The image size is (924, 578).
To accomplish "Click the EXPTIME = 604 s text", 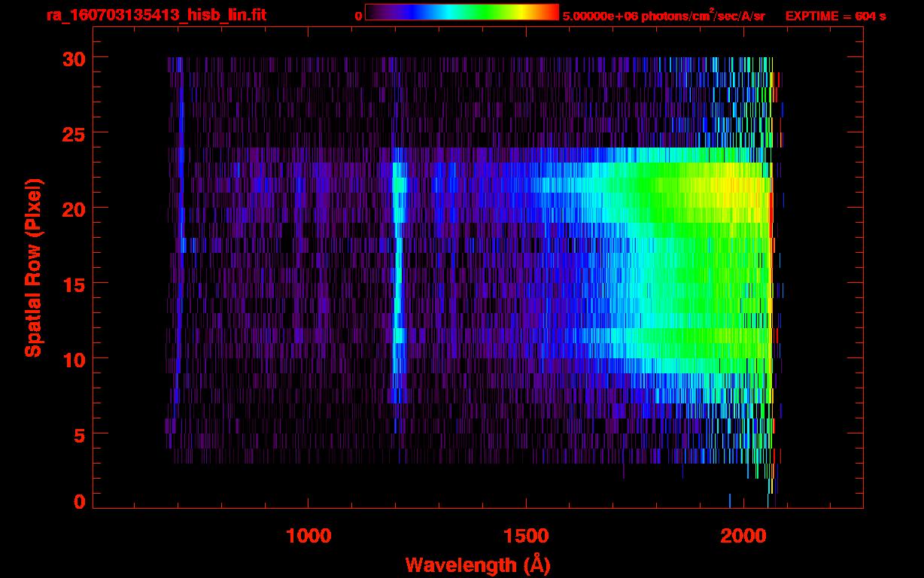I will [x=835, y=16].
